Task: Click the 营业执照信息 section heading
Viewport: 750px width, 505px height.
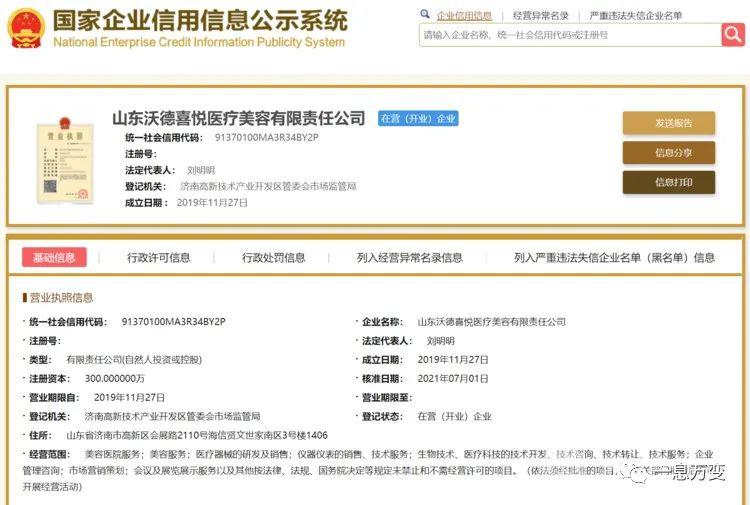Action: click(61, 297)
